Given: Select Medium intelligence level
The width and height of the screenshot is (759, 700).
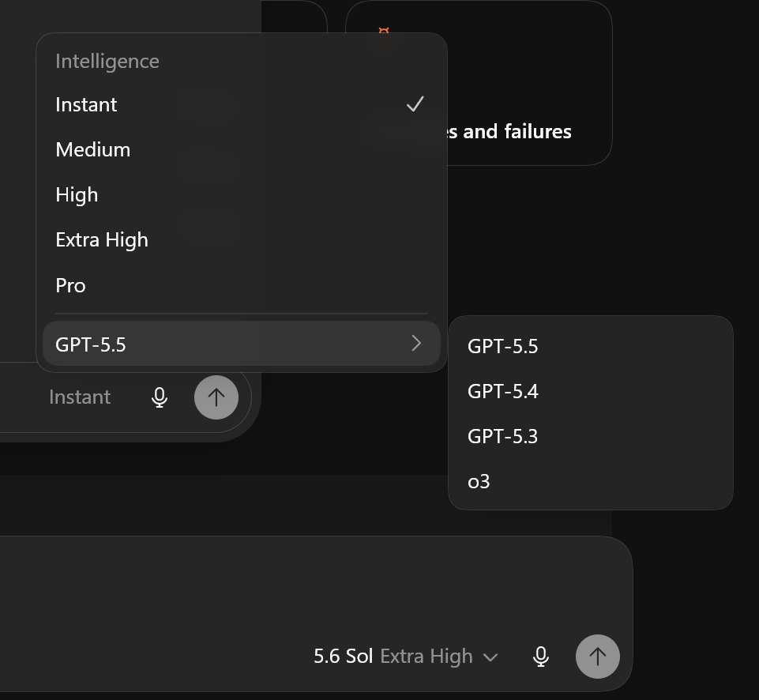Looking at the screenshot, I should click(241, 149).
